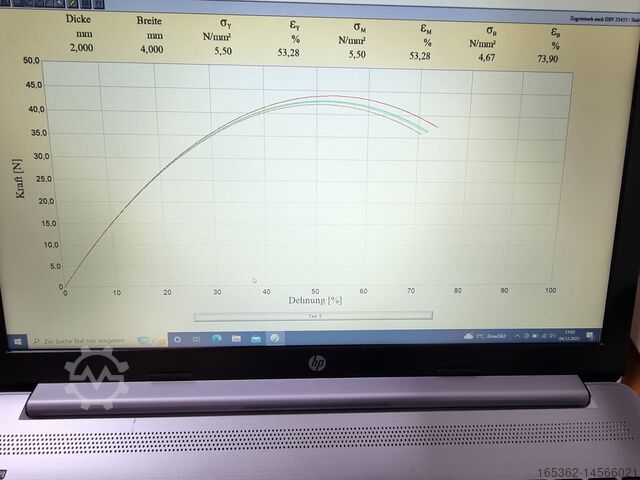This screenshot has height=480, width=640.
Task: Launch Microsoft Edge from the taskbar
Action: click(215, 340)
